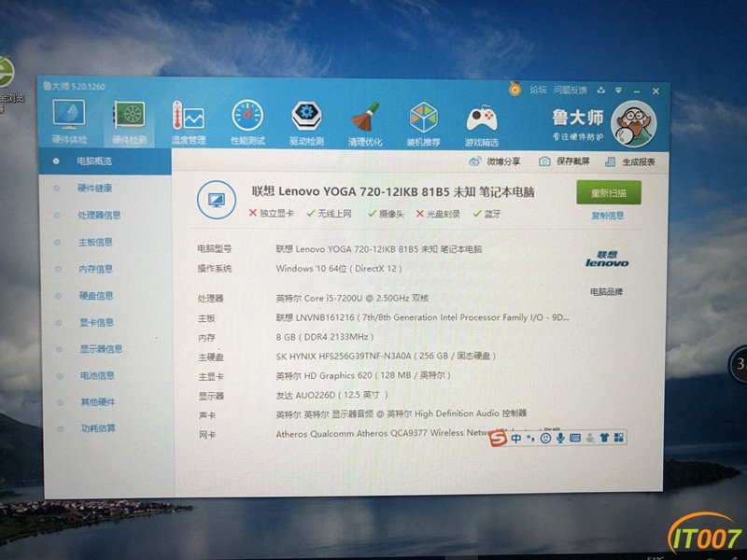The image size is (747, 560).
Task: Click the 独立显卡 discrete graphics status
Action: [x=271, y=214]
